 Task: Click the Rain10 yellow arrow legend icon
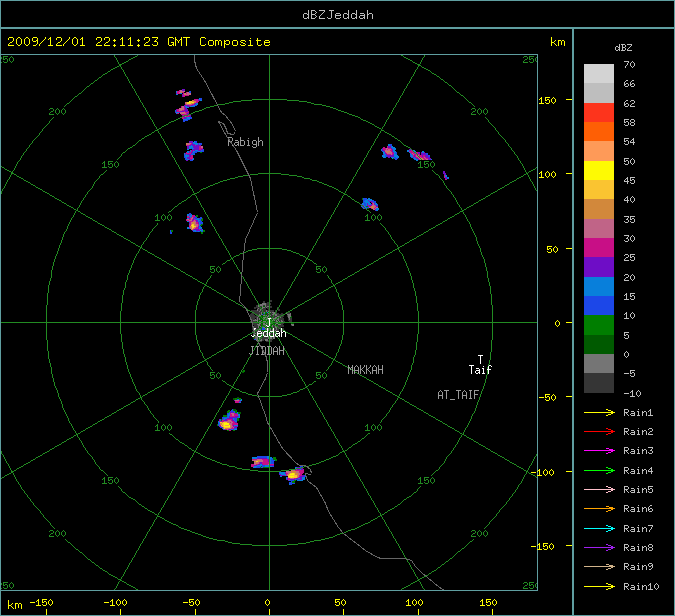pos(599,586)
